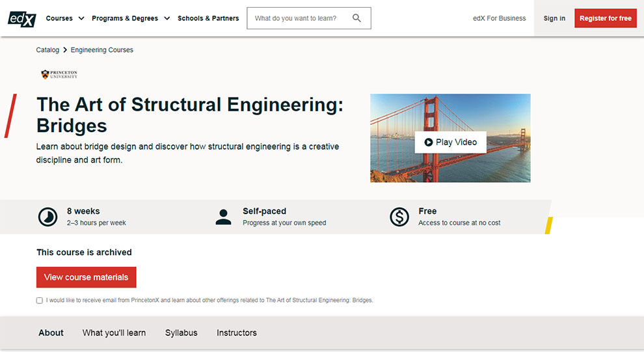This screenshot has height=352, width=644.
Task: Click the edX logo
Action: (21, 18)
